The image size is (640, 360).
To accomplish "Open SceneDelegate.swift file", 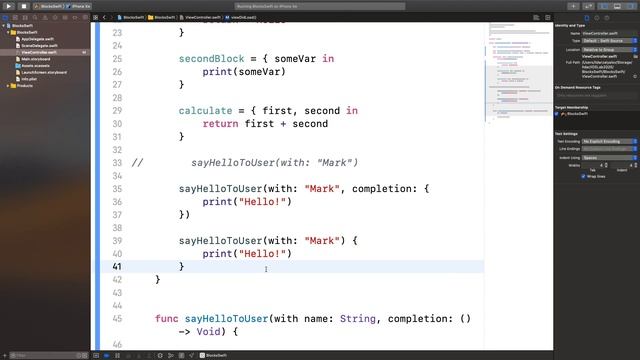I will [x=39, y=46].
